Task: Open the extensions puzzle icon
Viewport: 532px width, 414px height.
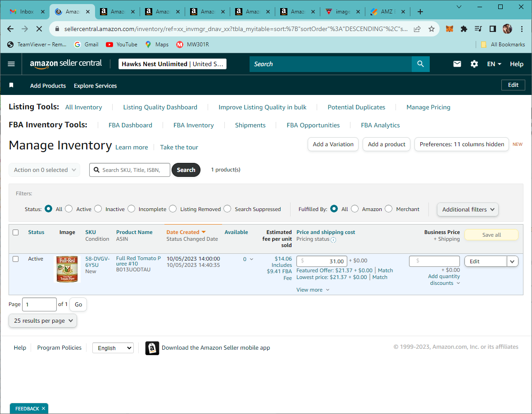Action: pos(464,29)
